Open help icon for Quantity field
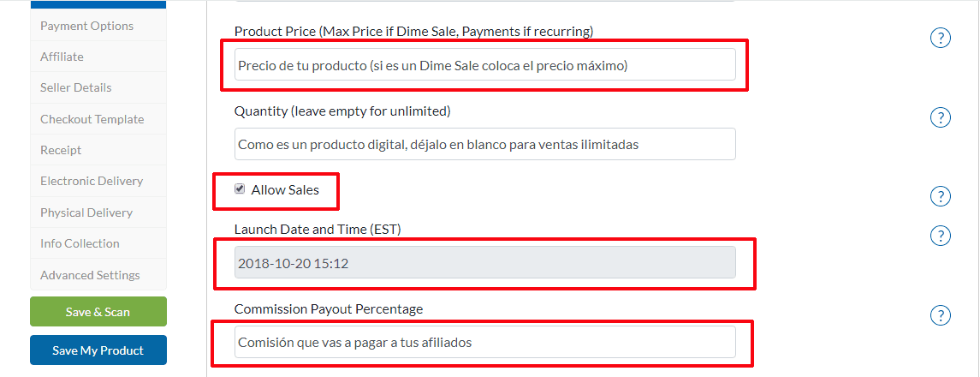 [x=940, y=117]
